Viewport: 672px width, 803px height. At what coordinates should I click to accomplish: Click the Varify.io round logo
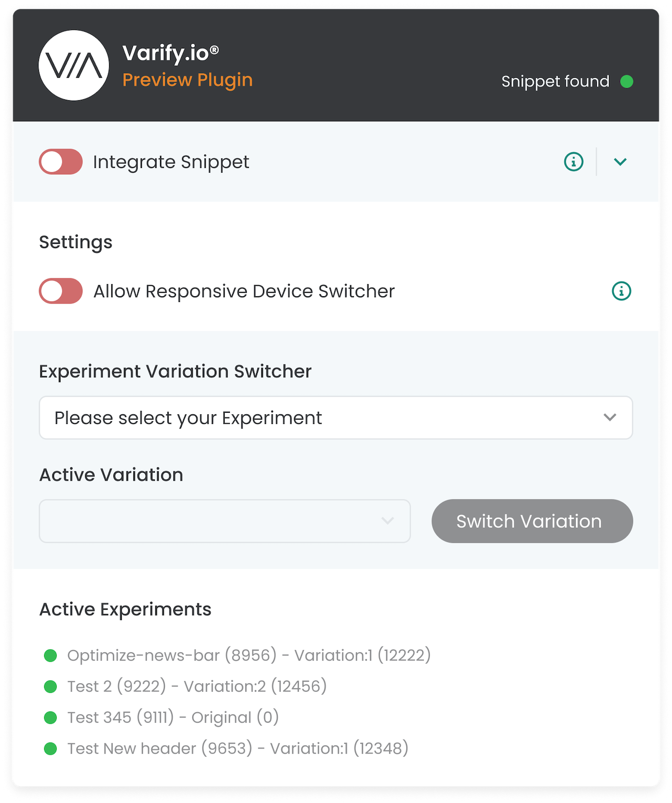[74, 65]
